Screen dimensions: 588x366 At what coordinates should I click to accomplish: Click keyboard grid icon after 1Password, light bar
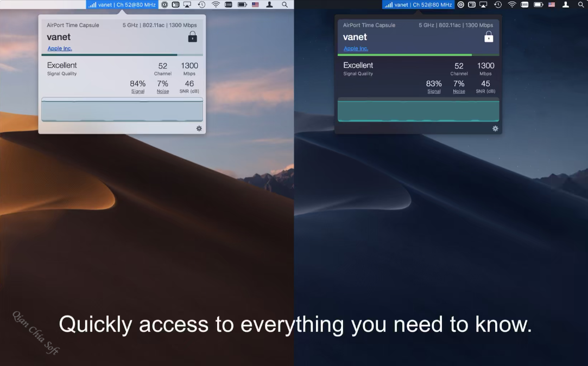(x=175, y=4)
